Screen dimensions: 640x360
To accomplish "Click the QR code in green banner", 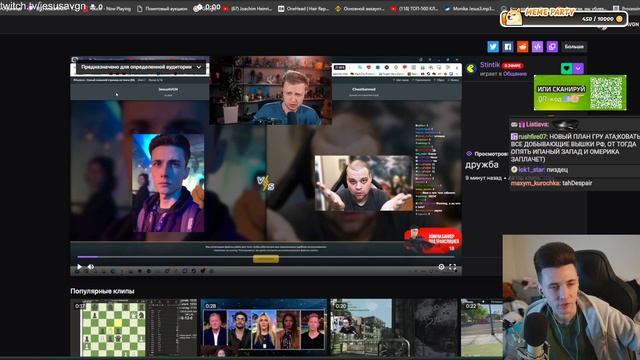I will 606,93.
